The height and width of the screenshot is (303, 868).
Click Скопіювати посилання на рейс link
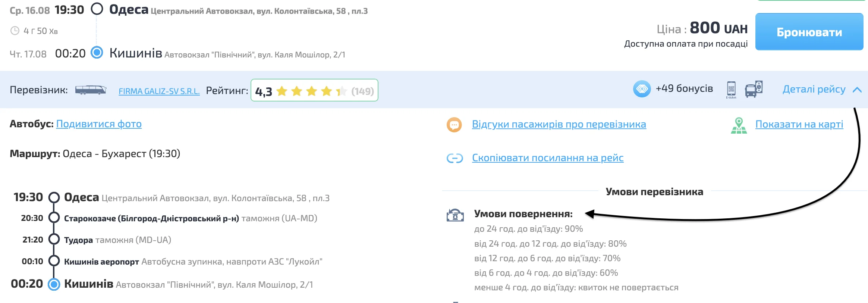(547, 158)
